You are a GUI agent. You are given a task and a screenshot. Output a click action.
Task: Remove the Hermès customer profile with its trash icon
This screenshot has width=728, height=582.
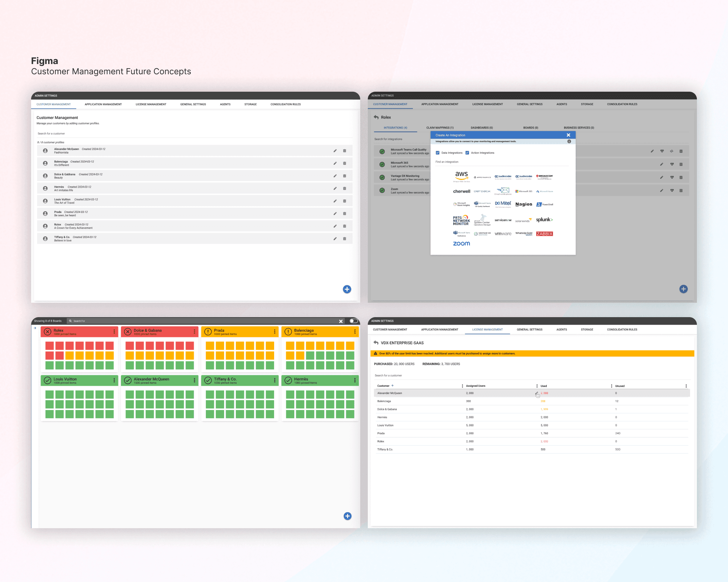tap(345, 188)
